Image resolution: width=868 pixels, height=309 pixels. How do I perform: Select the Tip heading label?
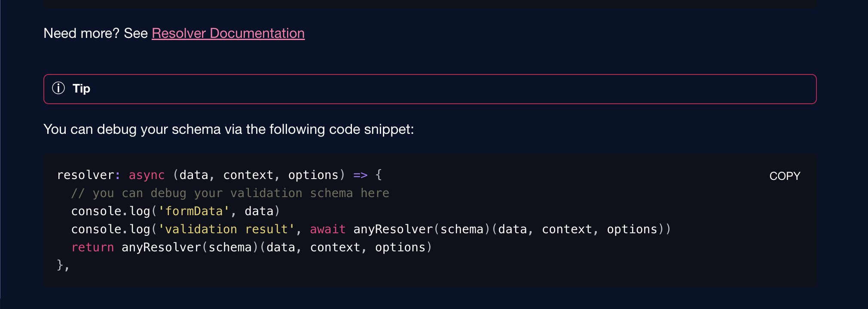click(x=81, y=89)
